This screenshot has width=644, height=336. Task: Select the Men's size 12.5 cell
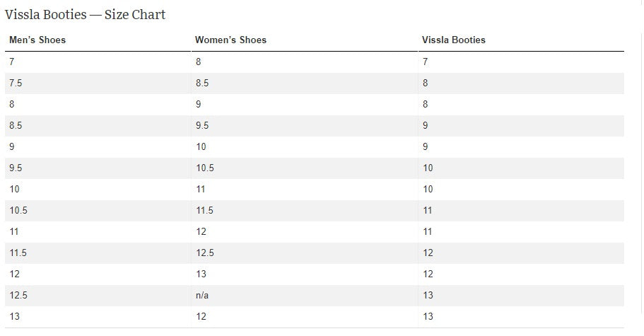coord(18,295)
